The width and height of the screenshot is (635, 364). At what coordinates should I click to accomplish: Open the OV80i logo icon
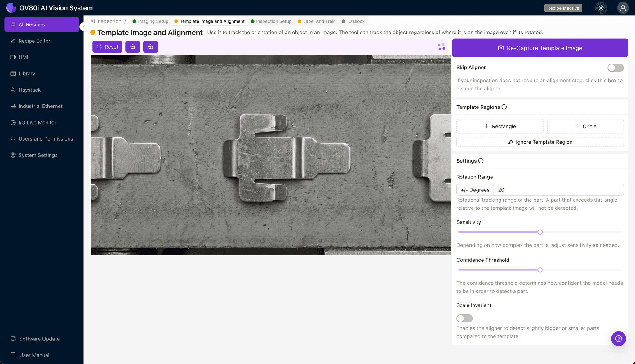click(x=11, y=8)
